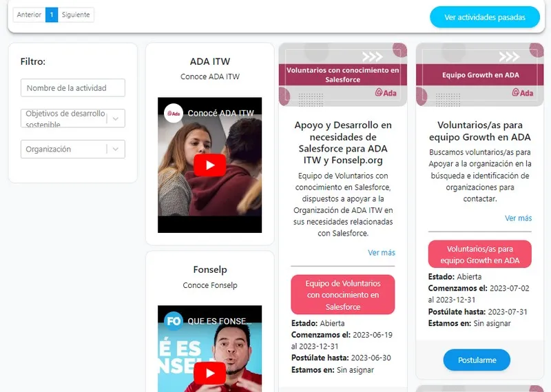Image resolution: width=551 pixels, height=392 pixels.
Task: Open Ver actividades pasadas
Action: click(x=485, y=17)
